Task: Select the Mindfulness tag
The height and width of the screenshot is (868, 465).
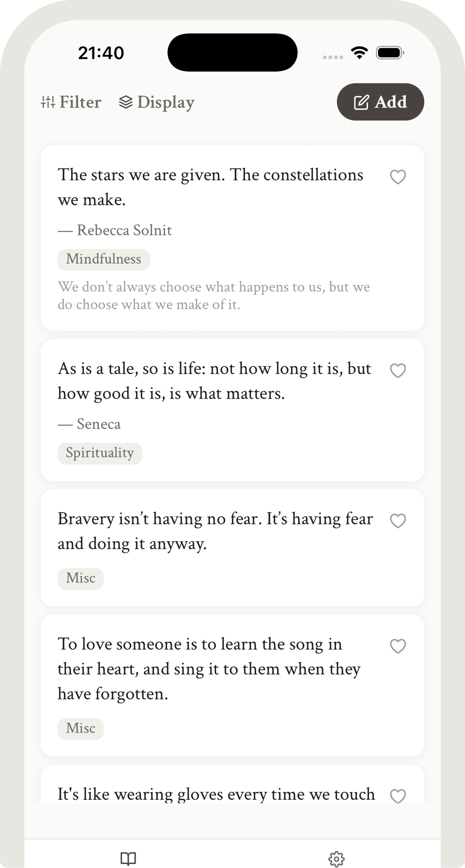Action: click(103, 259)
